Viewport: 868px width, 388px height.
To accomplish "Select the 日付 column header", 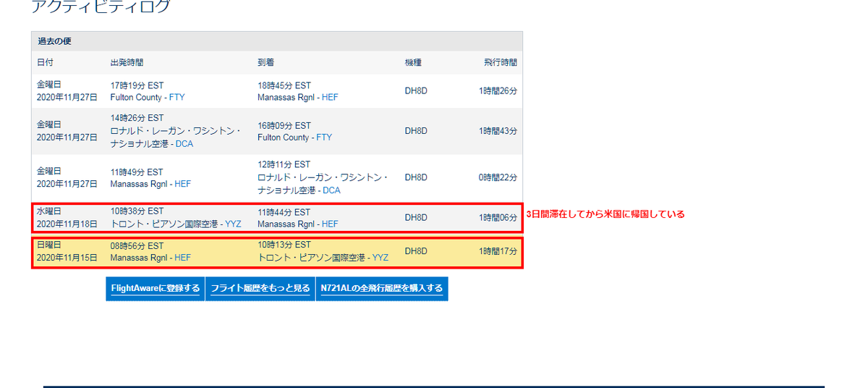I will click(x=45, y=62).
